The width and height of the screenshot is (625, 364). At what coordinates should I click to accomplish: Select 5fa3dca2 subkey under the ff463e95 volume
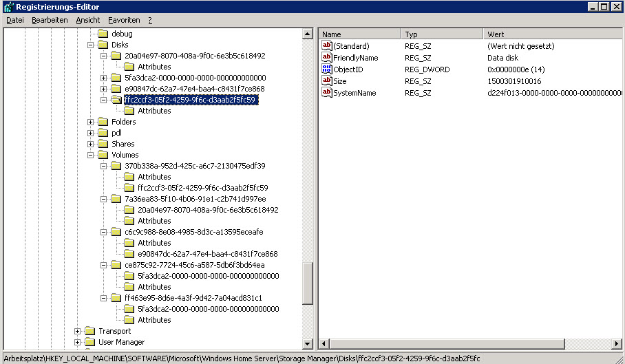[x=209, y=309]
